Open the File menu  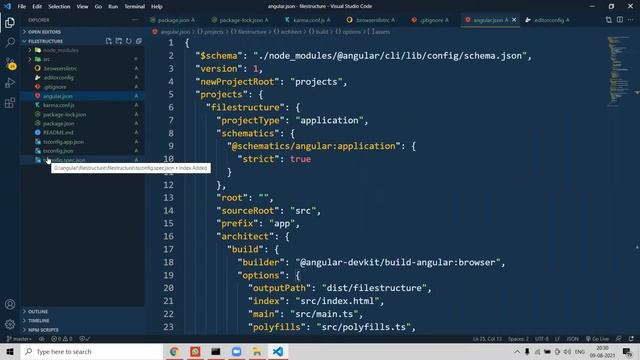22,6
